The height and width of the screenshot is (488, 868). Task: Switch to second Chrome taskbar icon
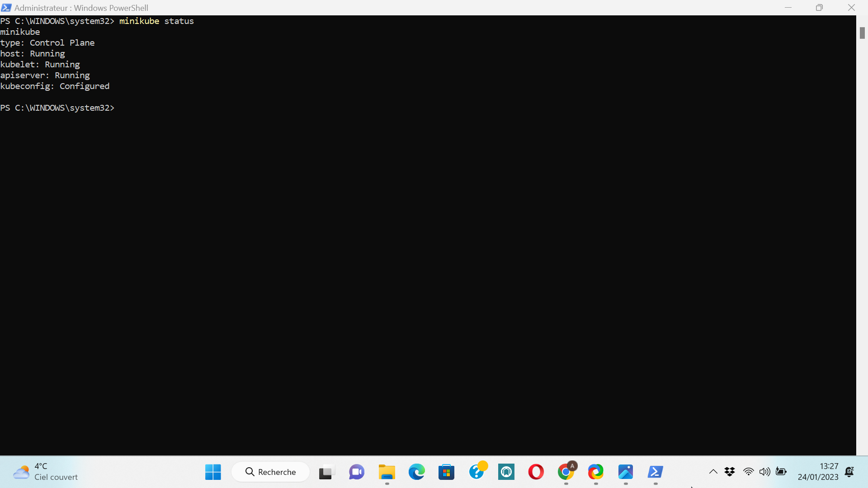point(596,472)
